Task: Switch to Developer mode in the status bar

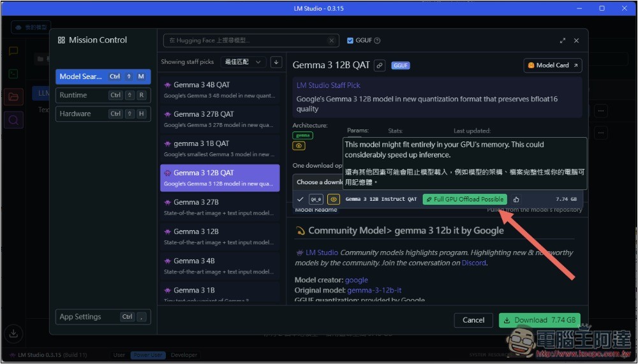Action: pos(184,355)
